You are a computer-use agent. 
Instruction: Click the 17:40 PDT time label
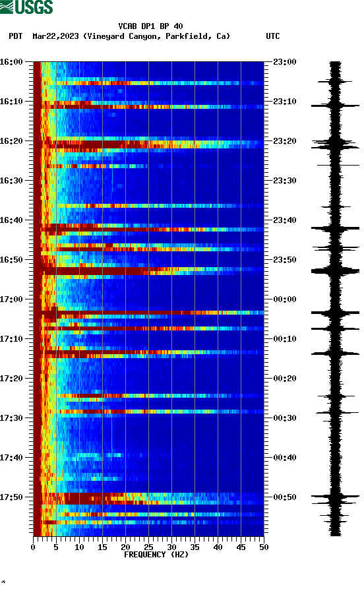11,458
